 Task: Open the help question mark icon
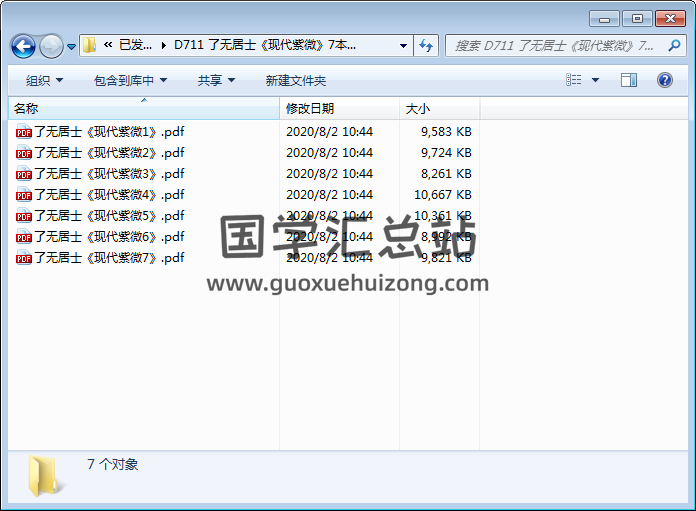click(x=664, y=80)
